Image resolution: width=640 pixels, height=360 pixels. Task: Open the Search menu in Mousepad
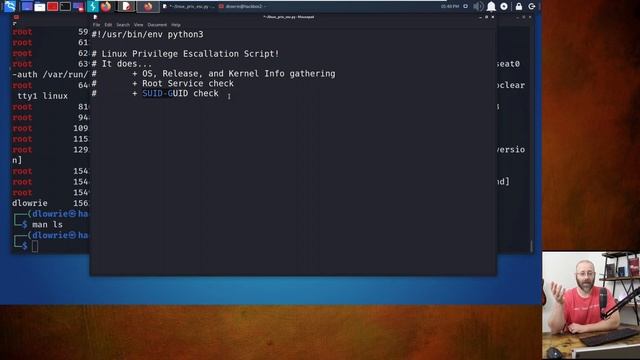[123, 25]
